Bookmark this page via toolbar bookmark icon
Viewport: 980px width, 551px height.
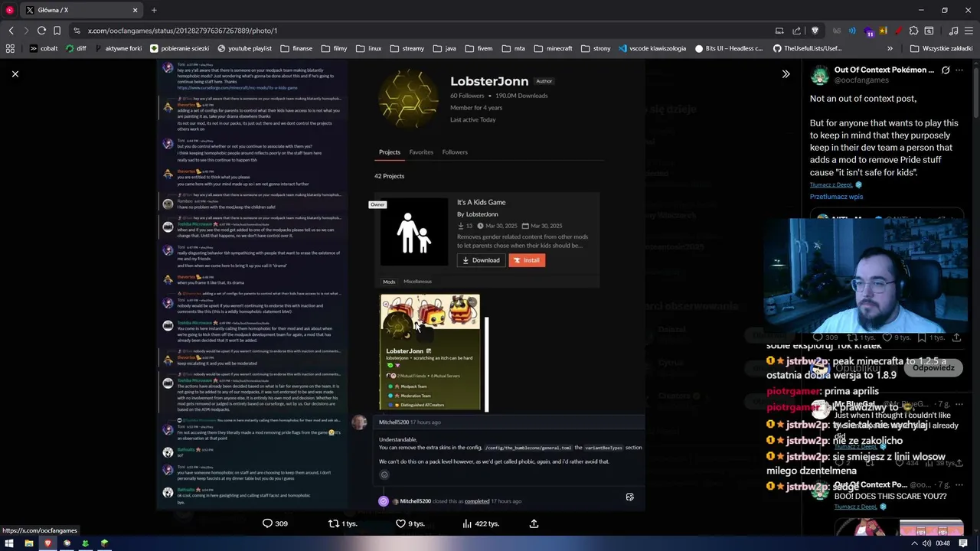click(x=57, y=31)
